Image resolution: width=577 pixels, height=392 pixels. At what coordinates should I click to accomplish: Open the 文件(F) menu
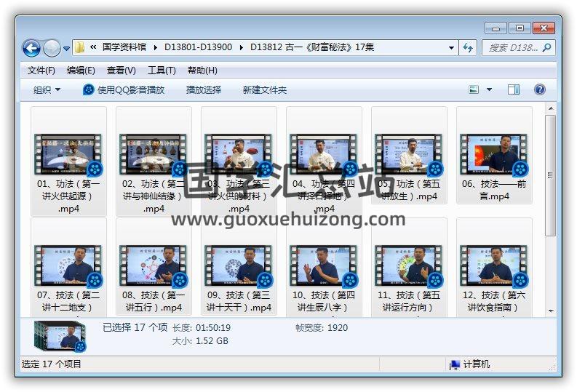point(41,71)
